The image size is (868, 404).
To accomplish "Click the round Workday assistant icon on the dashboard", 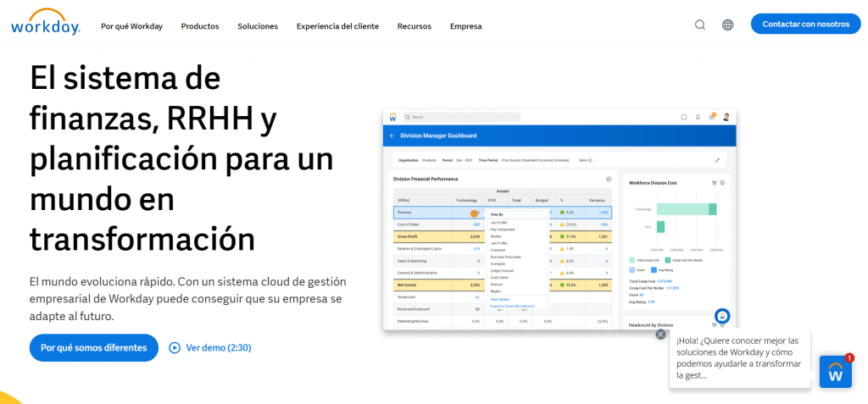I will tap(722, 316).
